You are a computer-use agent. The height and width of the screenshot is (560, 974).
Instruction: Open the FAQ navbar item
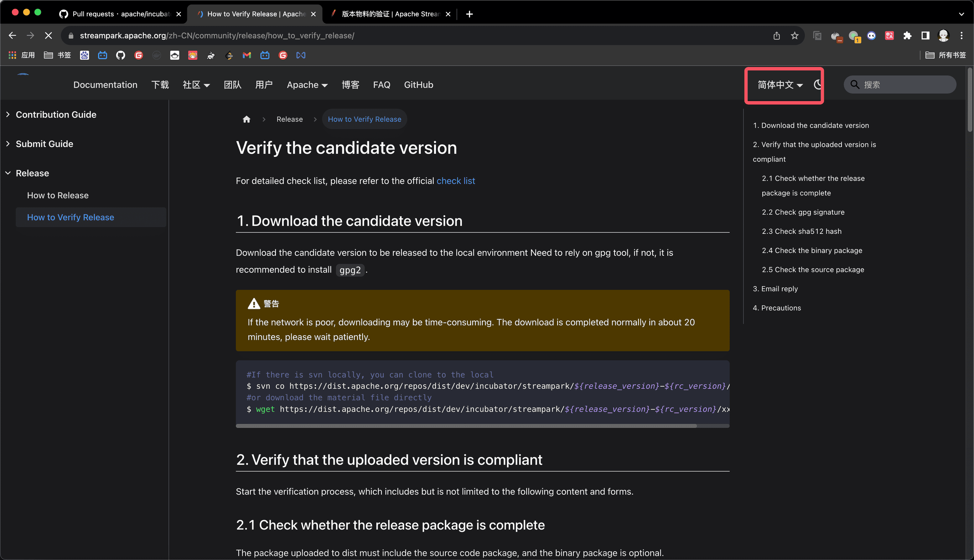381,85
